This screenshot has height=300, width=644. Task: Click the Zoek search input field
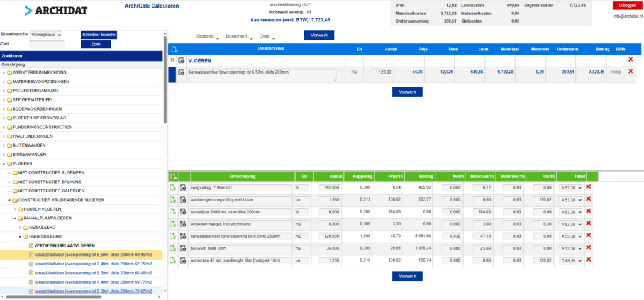pyautogui.click(x=47, y=43)
